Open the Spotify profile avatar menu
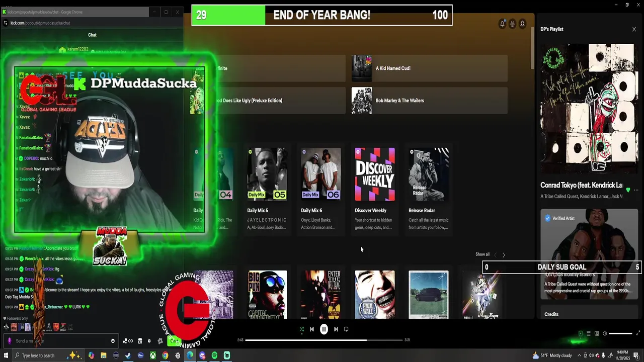Viewport: 644px width, 362px height. (x=522, y=24)
